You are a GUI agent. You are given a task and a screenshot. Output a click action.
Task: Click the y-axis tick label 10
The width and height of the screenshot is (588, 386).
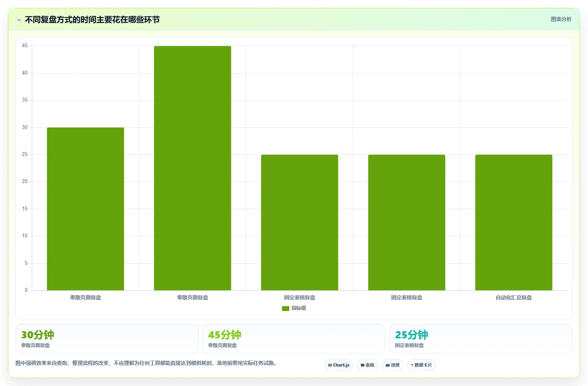pyautogui.click(x=25, y=236)
